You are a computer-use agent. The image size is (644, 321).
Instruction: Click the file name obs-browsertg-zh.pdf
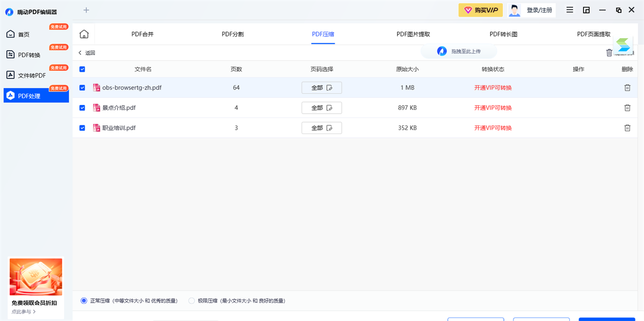tap(132, 87)
